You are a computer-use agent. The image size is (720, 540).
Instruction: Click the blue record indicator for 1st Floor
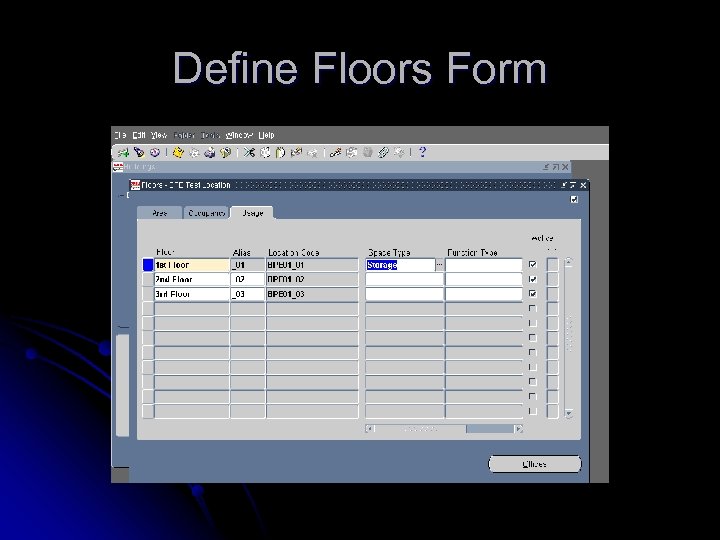148,265
